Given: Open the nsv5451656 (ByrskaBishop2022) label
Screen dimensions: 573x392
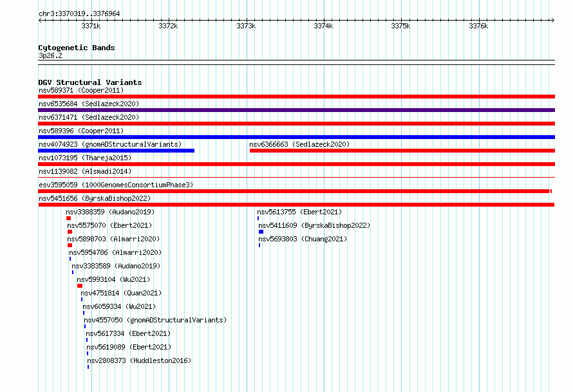Looking at the screenshot, I should (x=95, y=198).
